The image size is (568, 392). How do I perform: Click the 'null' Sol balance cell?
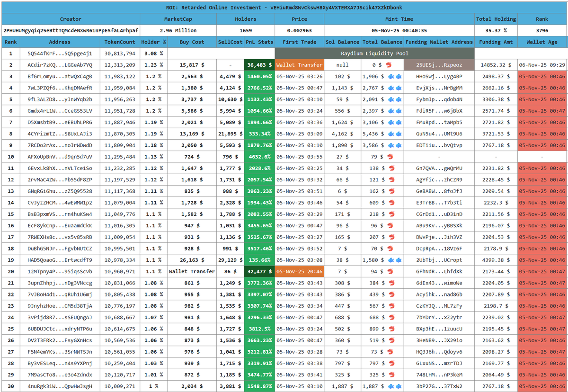pyautogui.click(x=343, y=65)
